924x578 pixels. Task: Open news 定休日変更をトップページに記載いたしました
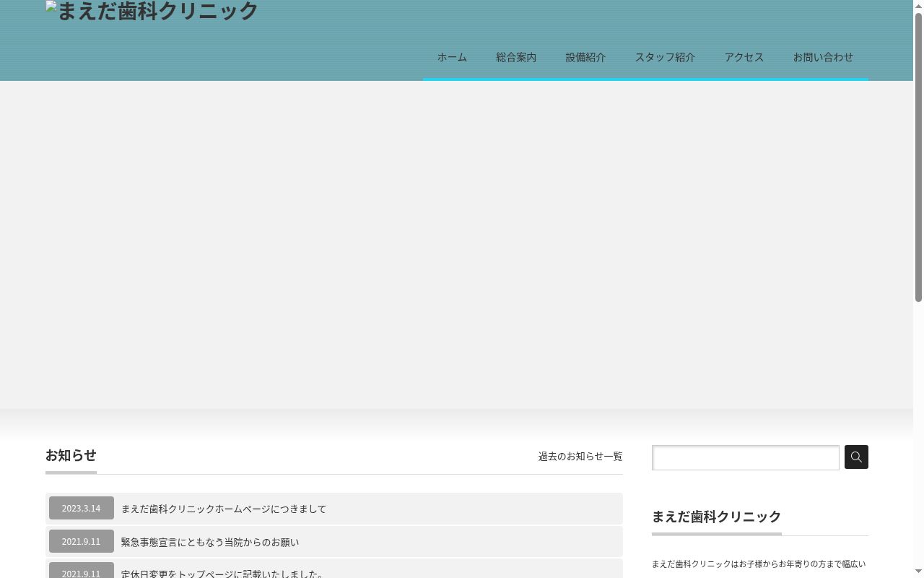coord(223,573)
